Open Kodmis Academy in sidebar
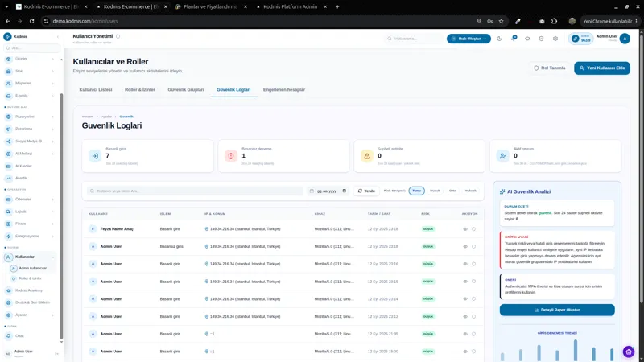Image resolution: width=644 pixels, height=362 pixels. pos(29,290)
